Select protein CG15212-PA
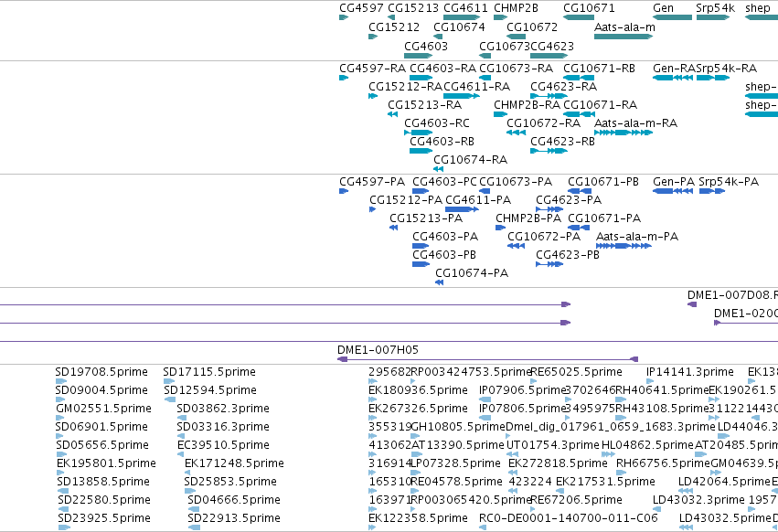This screenshot has height=532, width=778. [406, 200]
